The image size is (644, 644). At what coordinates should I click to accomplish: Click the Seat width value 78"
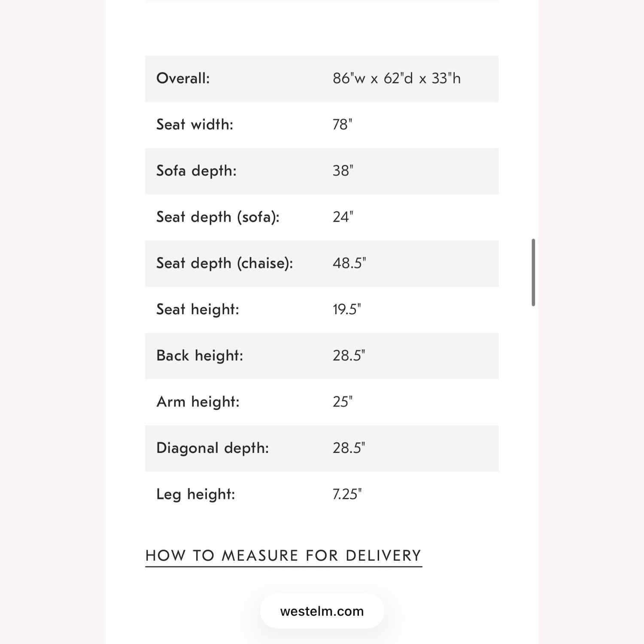coord(342,125)
